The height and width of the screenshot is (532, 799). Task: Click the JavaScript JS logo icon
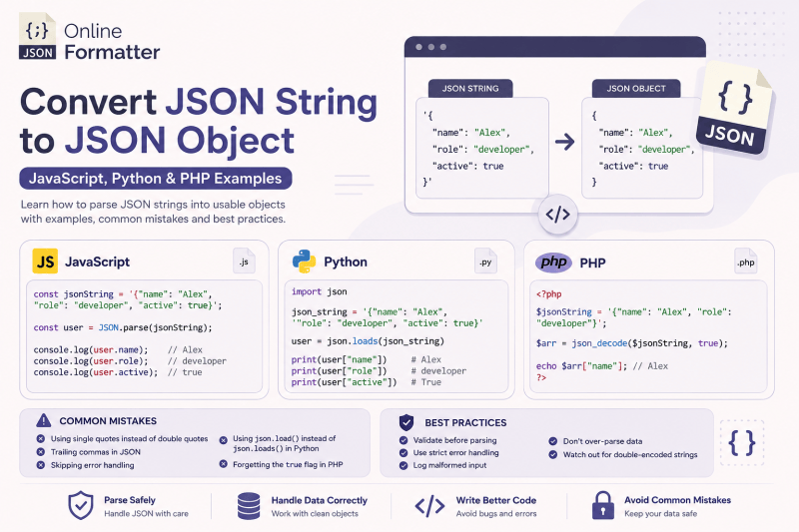[x=45, y=262]
